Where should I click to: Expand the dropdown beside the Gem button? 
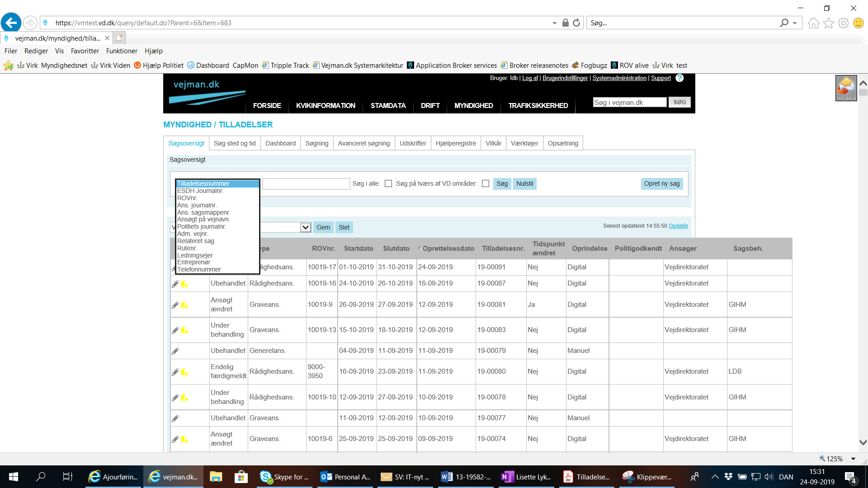click(x=306, y=227)
